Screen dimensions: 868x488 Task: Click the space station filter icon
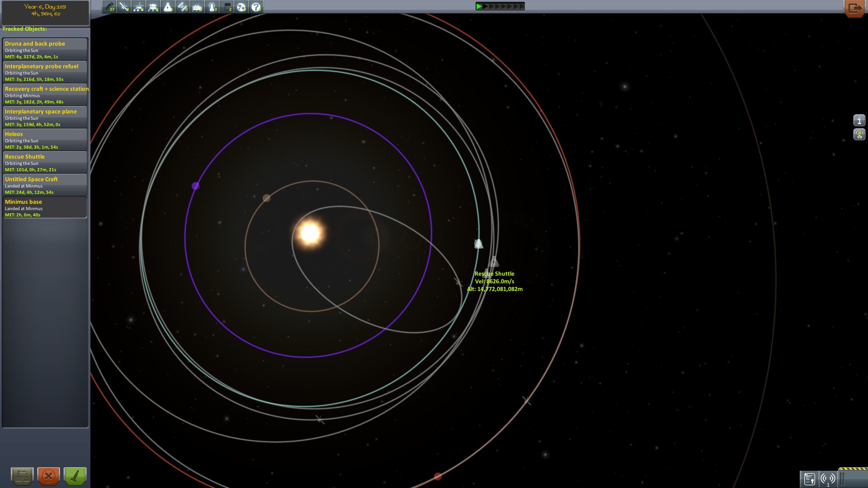pos(182,7)
